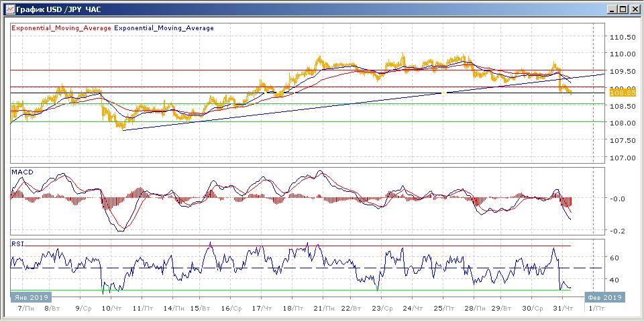Click the 107.00 price axis label
This screenshot has width=644, height=322.
click(x=623, y=158)
